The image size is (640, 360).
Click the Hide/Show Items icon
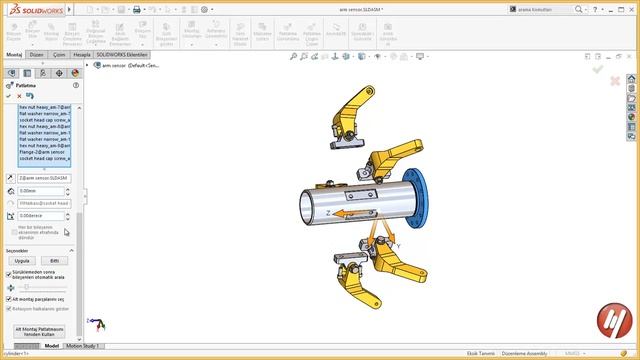(378, 56)
